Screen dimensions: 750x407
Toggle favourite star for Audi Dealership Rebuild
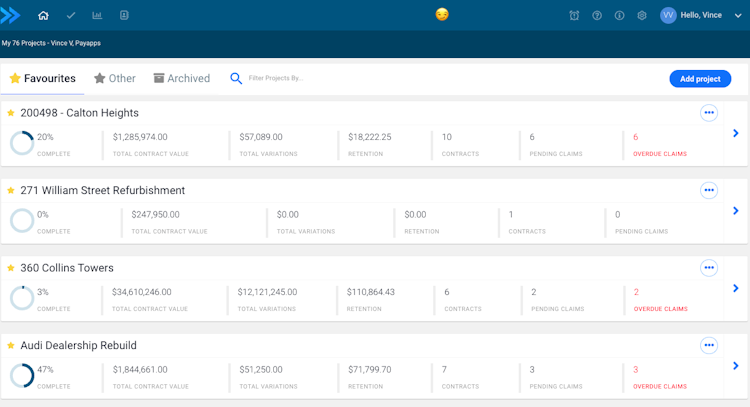click(11, 345)
